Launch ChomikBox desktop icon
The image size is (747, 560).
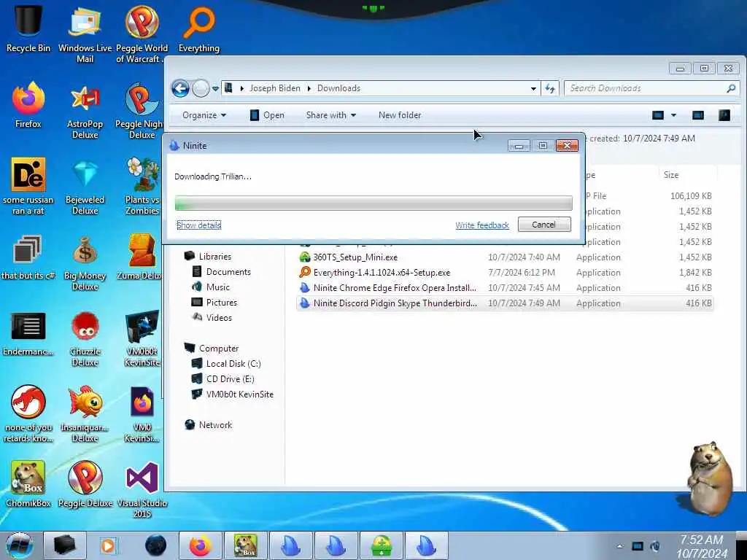(x=28, y=484)
